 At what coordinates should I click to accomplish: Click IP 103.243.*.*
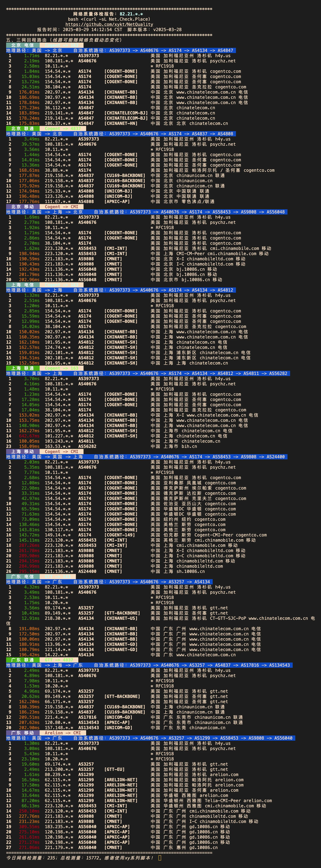59,441
